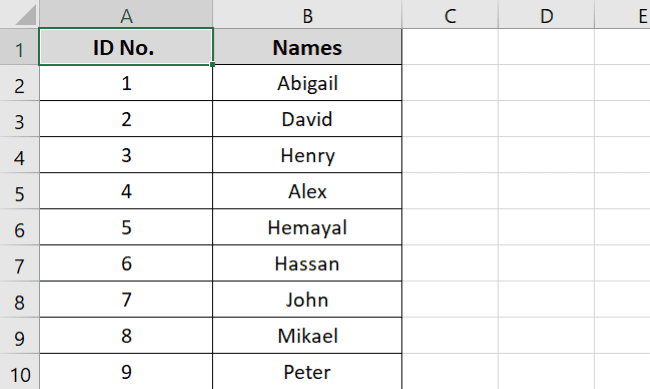Select ID cell with value 4
The height and width of the screenshot is (389, 650).
[x=126, y=191]
